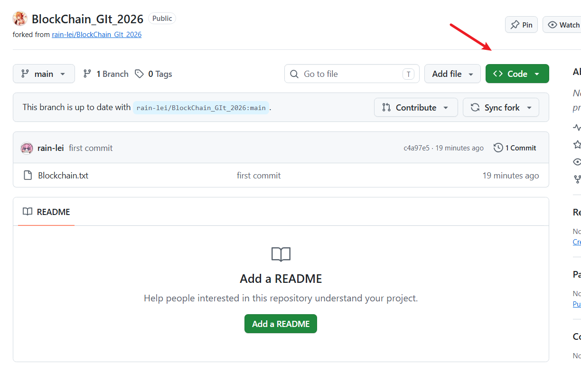
Task: Click rain-lei's avatar in the commit row
Action: (x=27, y=148)
